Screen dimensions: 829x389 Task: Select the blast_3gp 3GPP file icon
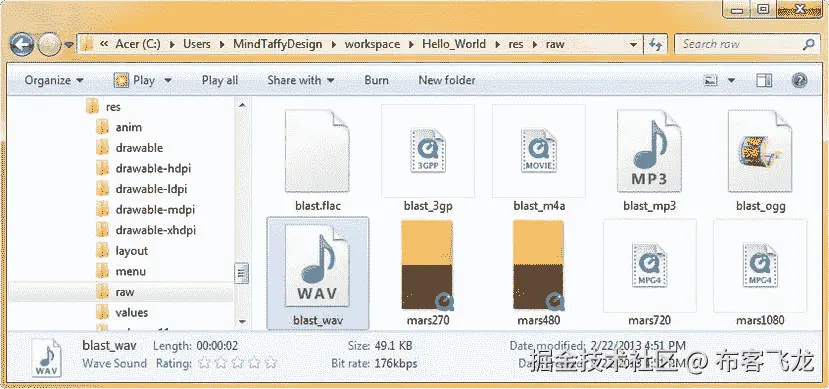[x=428, y=151]
